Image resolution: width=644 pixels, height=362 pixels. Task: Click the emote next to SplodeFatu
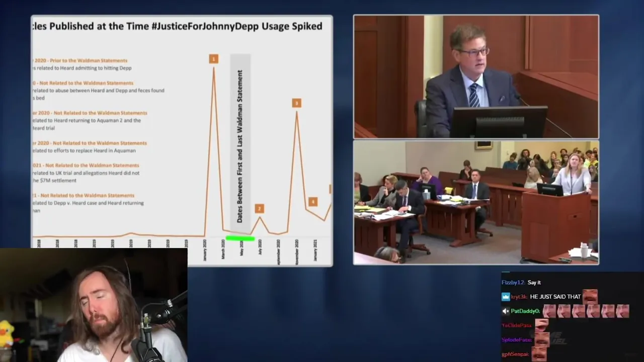click(x=541, y=340)
